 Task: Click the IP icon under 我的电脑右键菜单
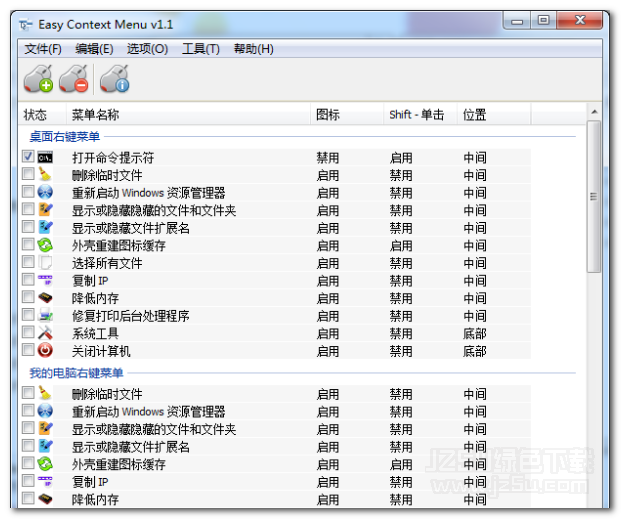coord(45,481)
